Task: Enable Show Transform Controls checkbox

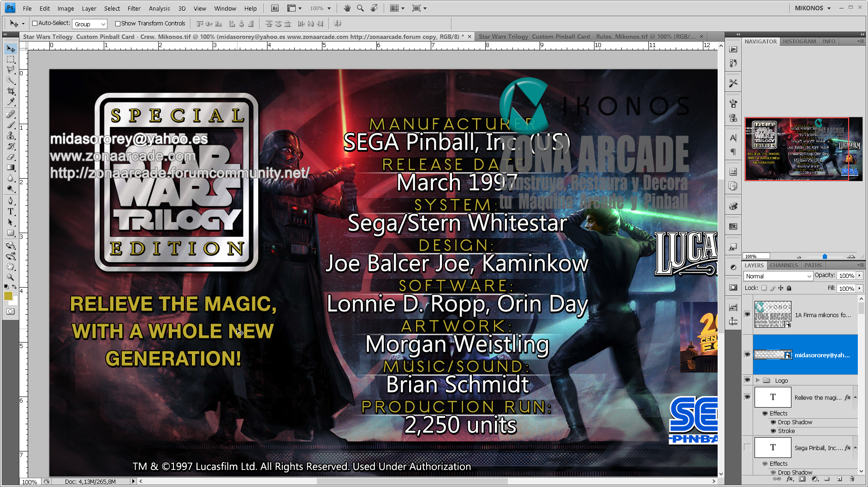Action: point(118,24)
